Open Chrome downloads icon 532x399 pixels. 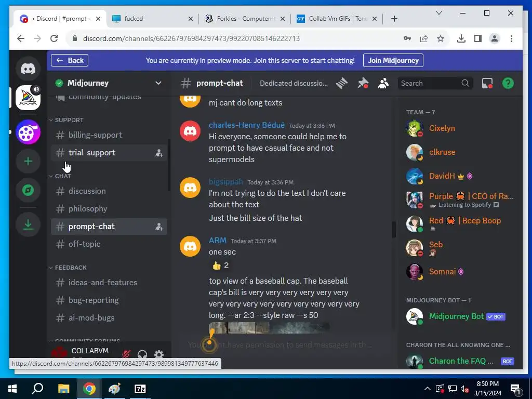461,38
